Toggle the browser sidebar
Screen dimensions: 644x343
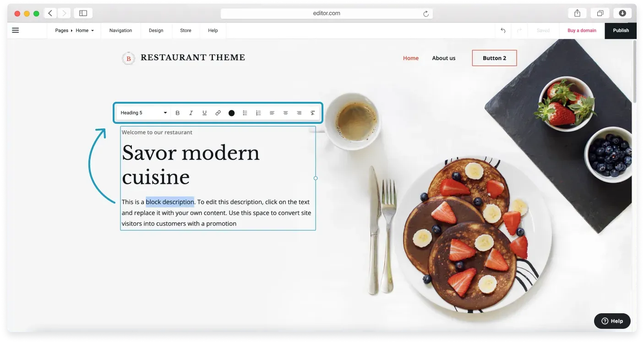pyautogui.click(x=83, y=13)
